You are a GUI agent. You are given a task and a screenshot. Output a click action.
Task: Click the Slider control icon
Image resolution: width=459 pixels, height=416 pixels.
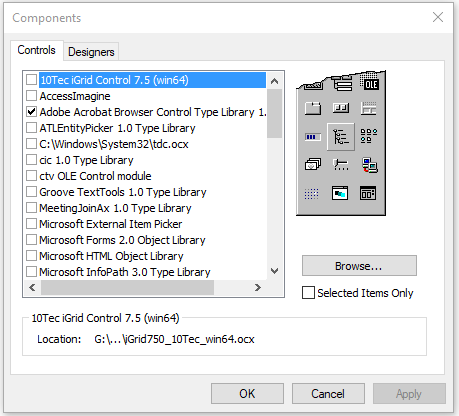[341, 165]
